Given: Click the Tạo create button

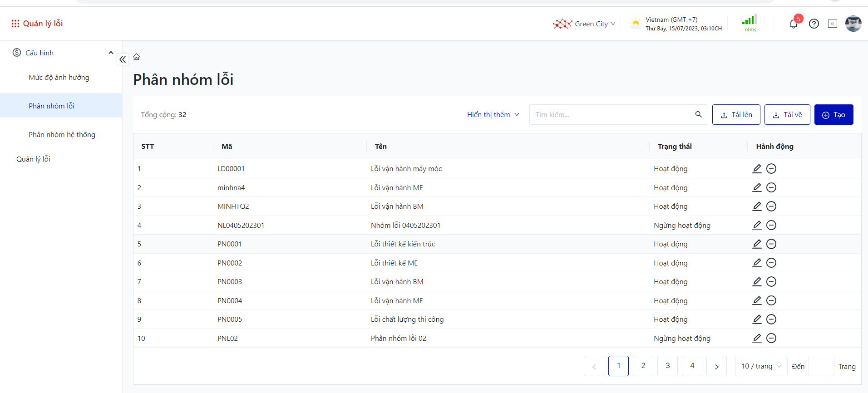Looking at the screenshot, I should point(833,115).
